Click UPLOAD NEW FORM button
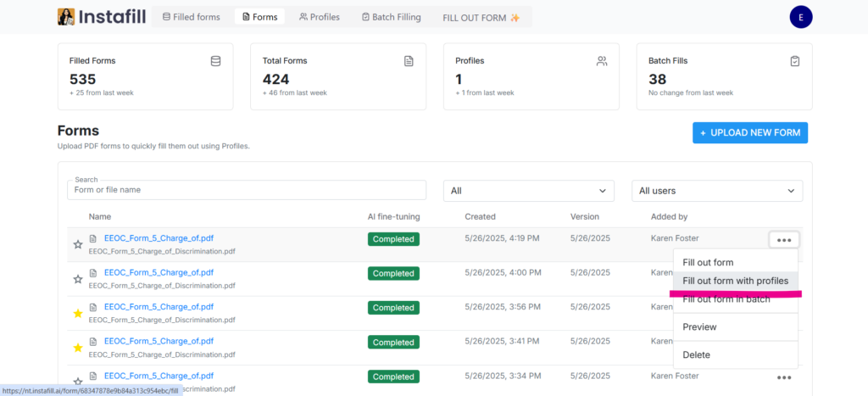The image size is (868, 396). point(750,133)
